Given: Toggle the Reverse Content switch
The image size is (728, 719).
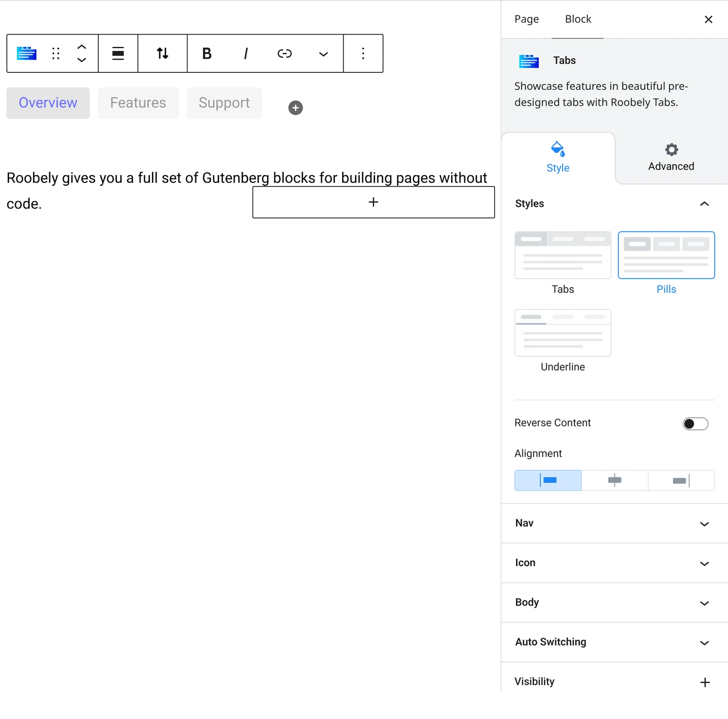Looking at the screenshot, I should (695, 424).
